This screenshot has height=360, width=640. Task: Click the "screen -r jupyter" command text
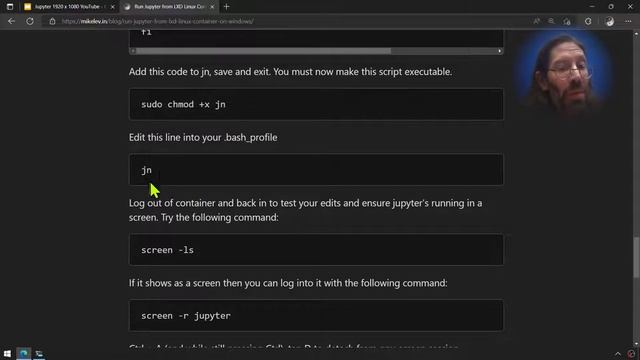(x=186, y=316)
